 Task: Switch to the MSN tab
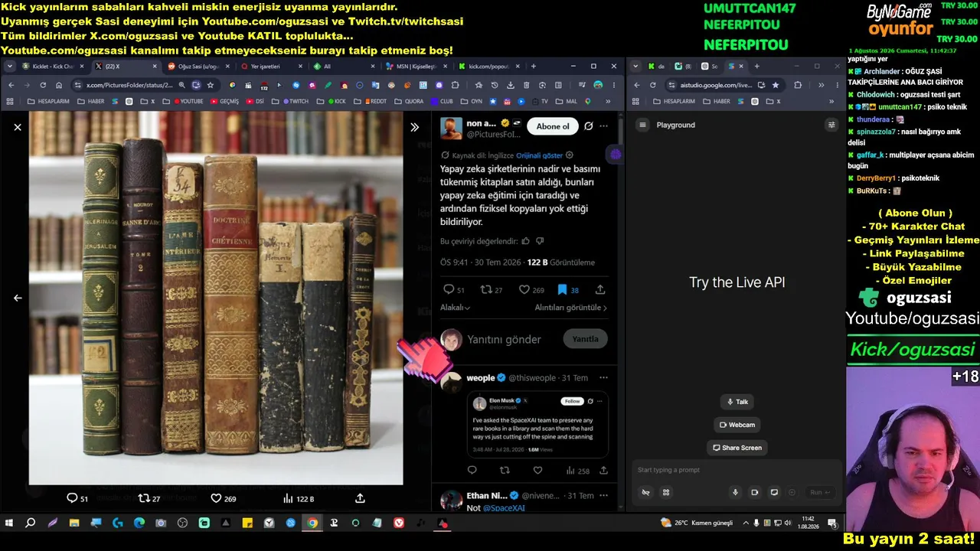tap(414, 67)
